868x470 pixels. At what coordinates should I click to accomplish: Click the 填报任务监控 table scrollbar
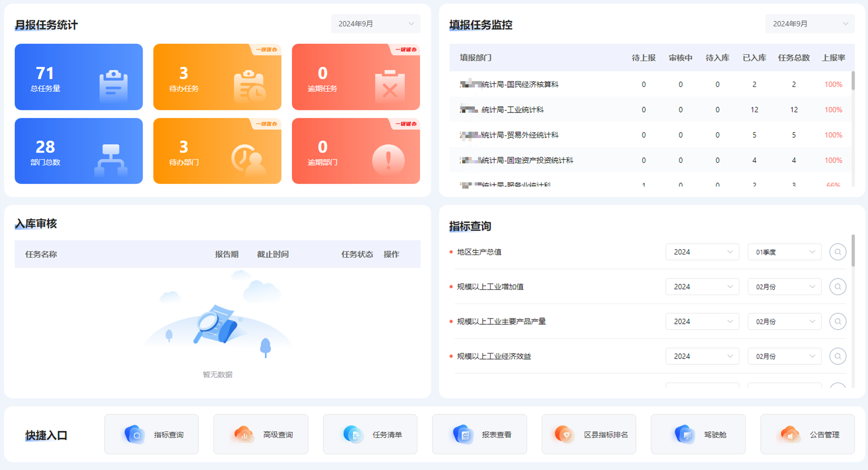coord(853,81)
